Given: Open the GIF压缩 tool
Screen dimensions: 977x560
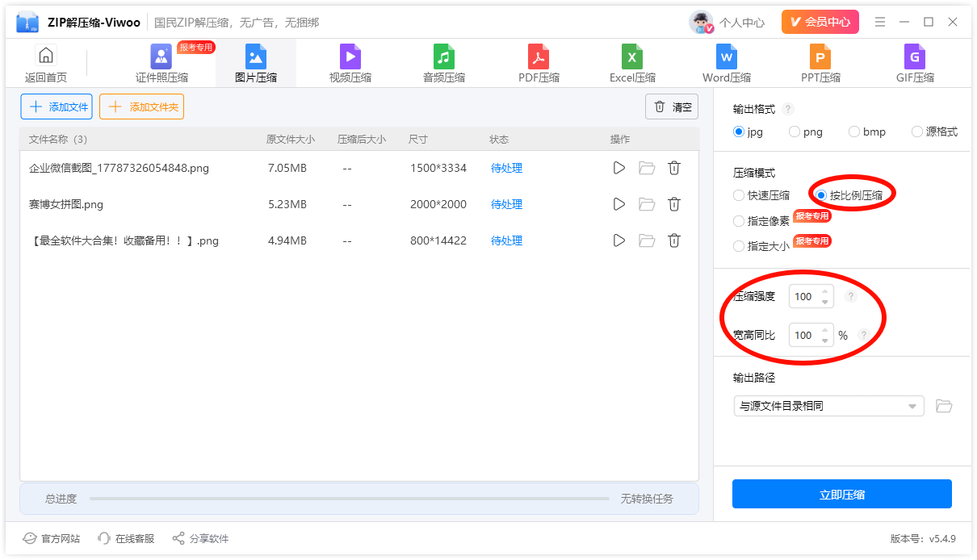Looking at the screenshot, I should click(915, 64).
